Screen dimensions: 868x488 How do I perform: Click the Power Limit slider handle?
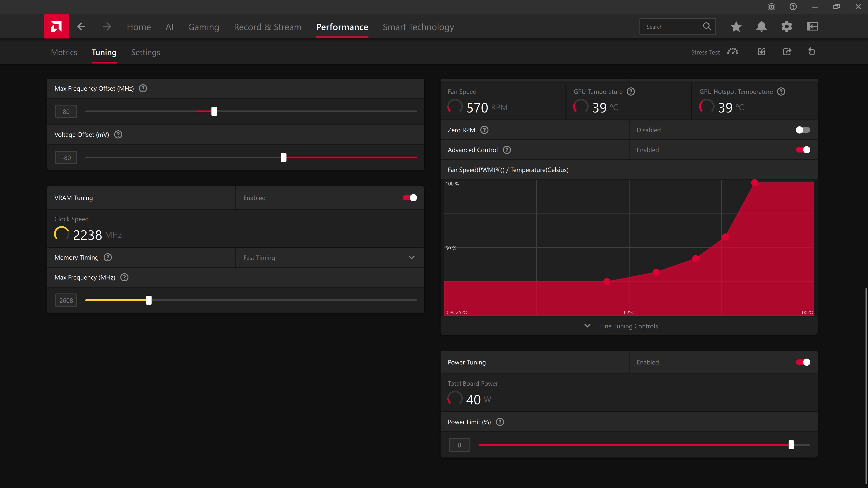click(x=791, y=445)
